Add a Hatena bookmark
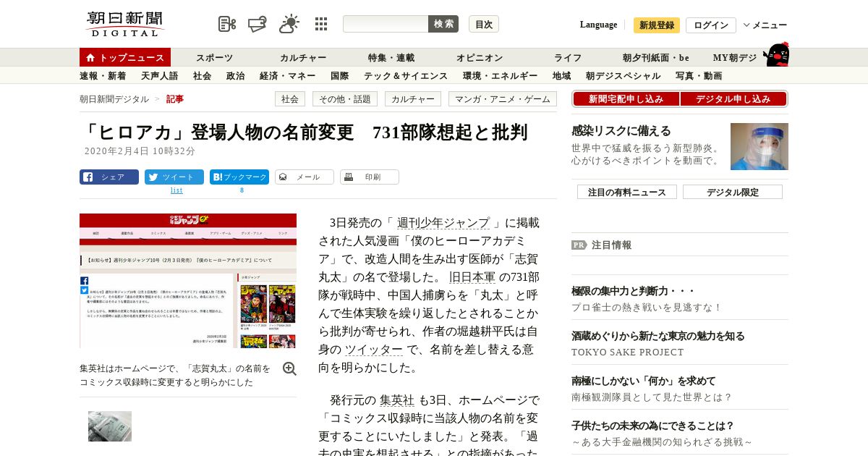Viewport: 868px width, 456px height. point(239,177)
